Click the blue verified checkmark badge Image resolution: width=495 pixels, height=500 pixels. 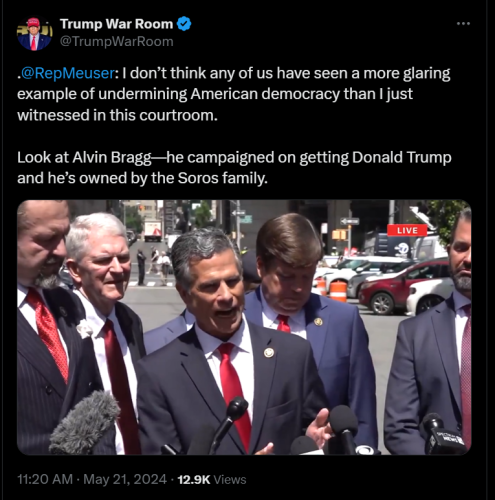(x=184, y=24)
